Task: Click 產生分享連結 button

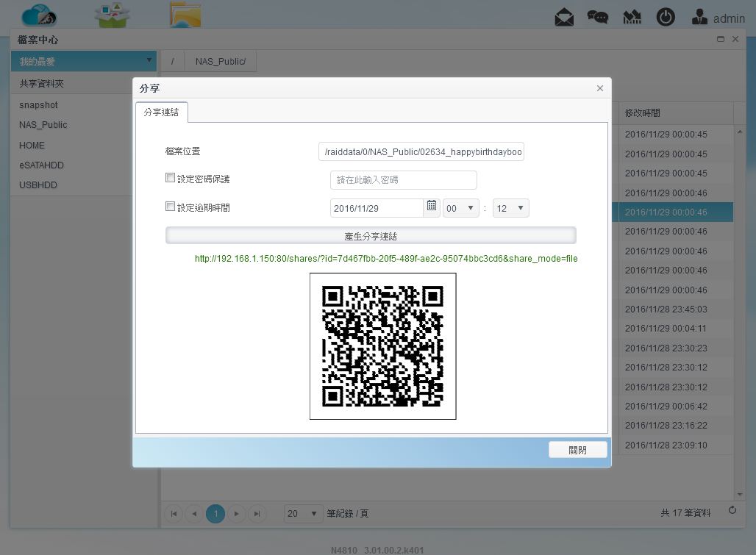Action: (371, 236)
